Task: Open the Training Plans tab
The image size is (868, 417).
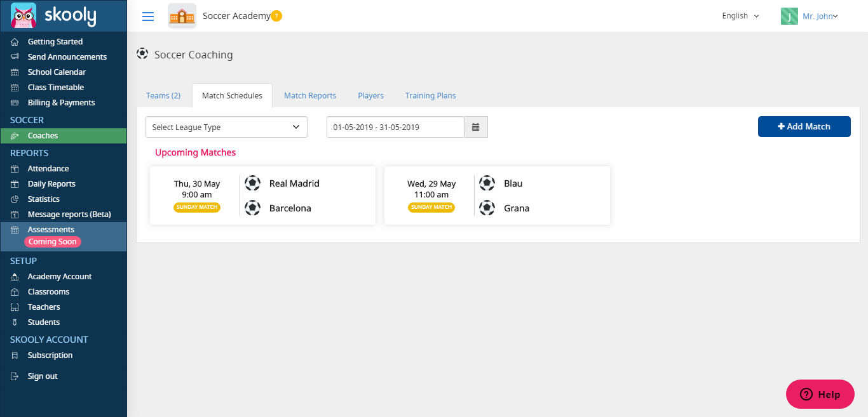Action: pyautogui.click(x=431, y=95)
